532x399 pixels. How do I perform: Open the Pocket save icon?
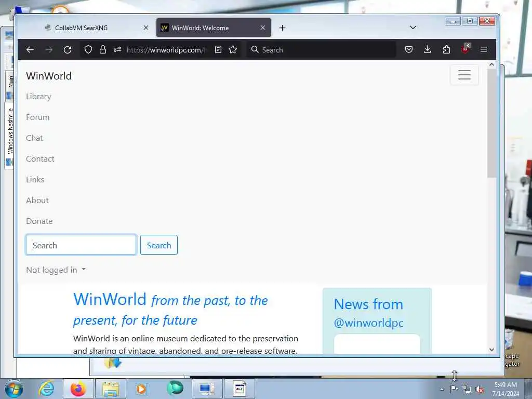pos(409,50)
